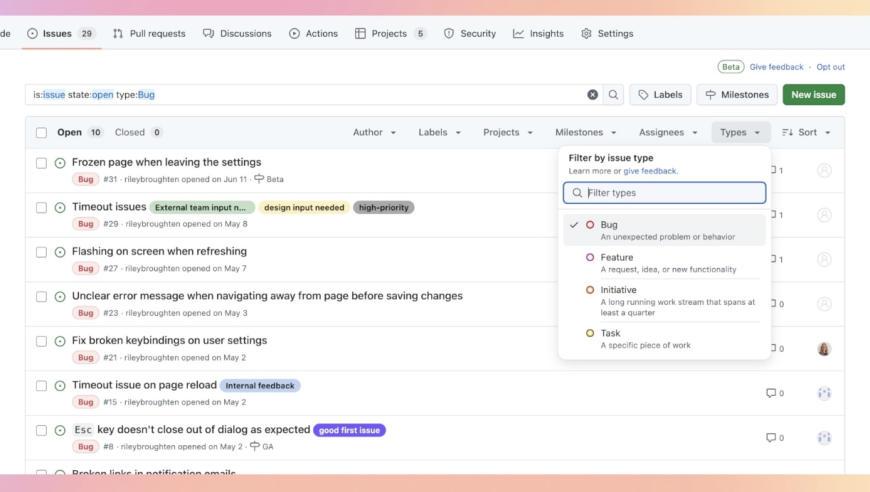Open issue icon for Esc key issue
Image resolution: width=870 pixels, height=492 pixels.
click(x=60, y=430)
